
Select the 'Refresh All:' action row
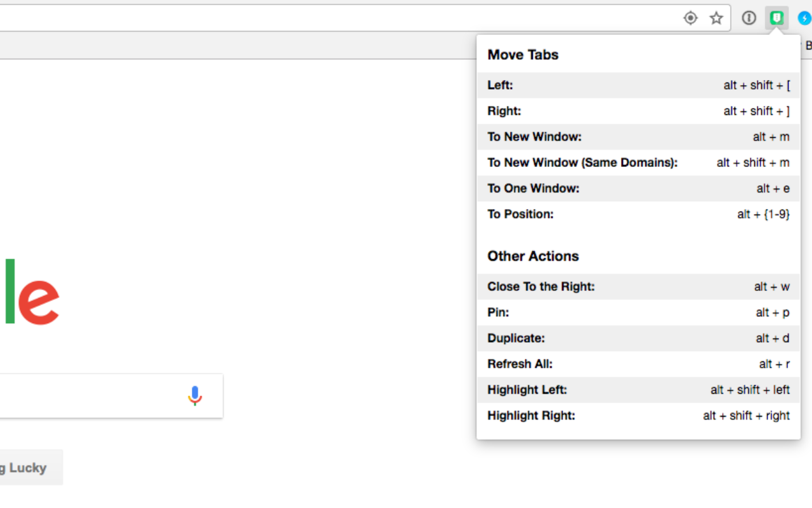click(638, 364)
